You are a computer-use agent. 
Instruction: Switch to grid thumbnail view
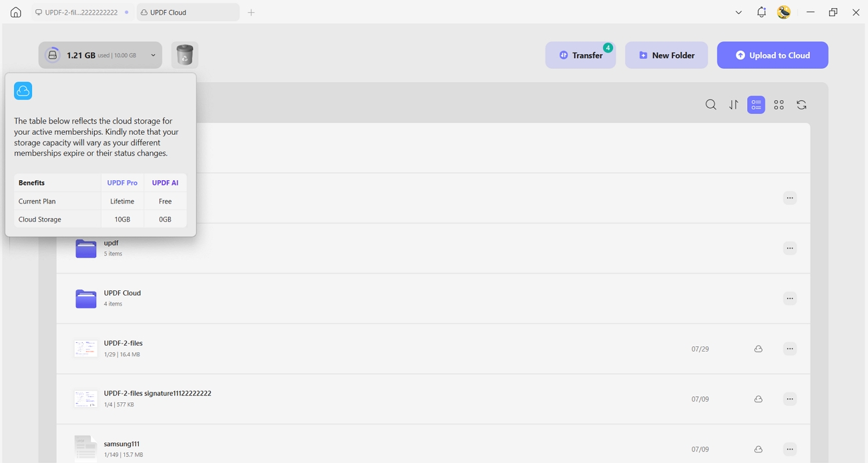point(779,105)
